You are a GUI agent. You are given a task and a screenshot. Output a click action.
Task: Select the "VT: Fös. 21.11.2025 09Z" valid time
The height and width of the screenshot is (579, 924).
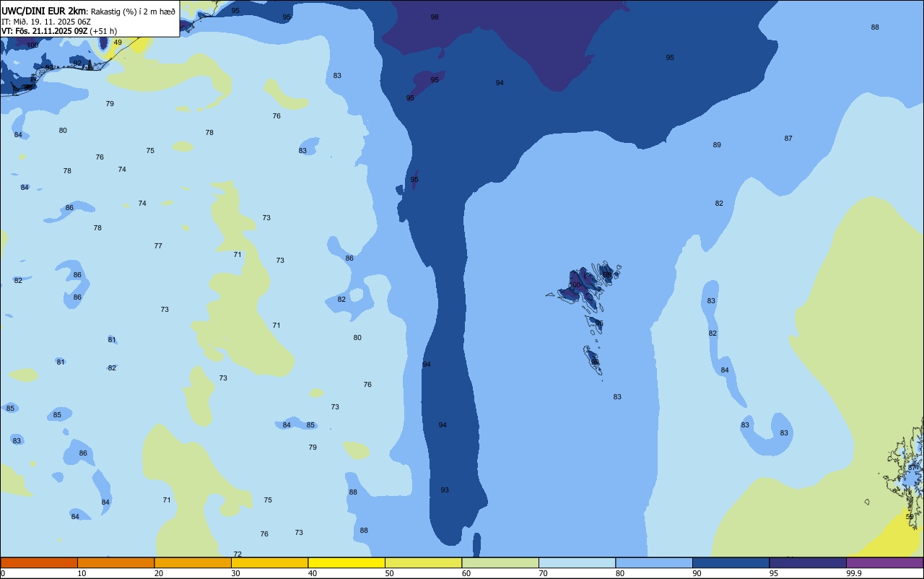pos(45,31)
